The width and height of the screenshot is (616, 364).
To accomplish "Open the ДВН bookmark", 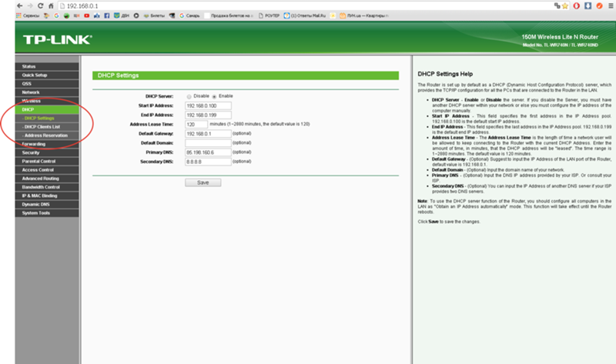I will coord(122,15).
